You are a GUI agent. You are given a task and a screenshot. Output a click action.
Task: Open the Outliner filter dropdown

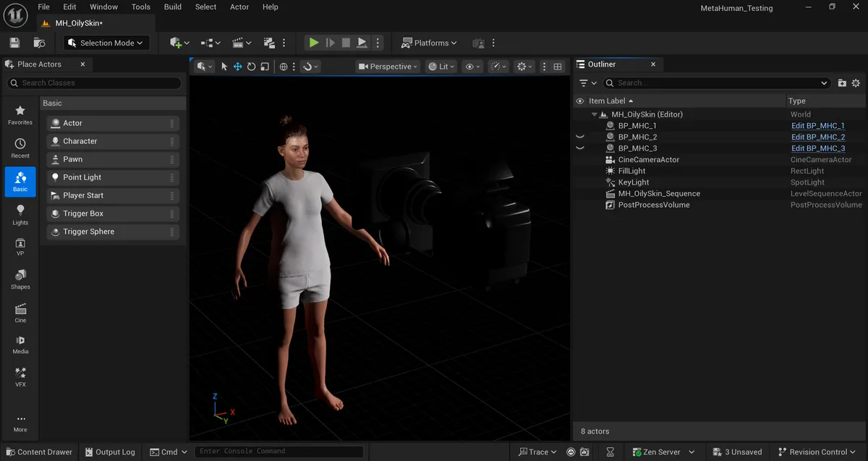(588, 83)
